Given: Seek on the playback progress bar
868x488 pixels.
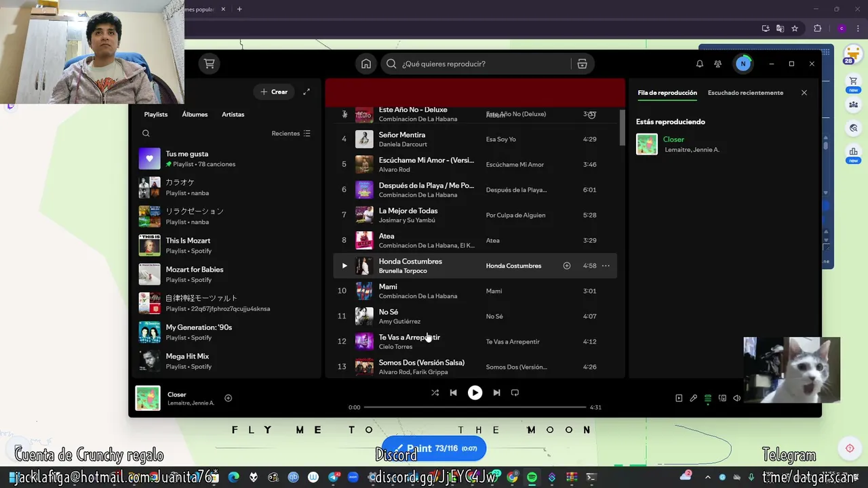Looking at the screenshot, I should [475, 407].
